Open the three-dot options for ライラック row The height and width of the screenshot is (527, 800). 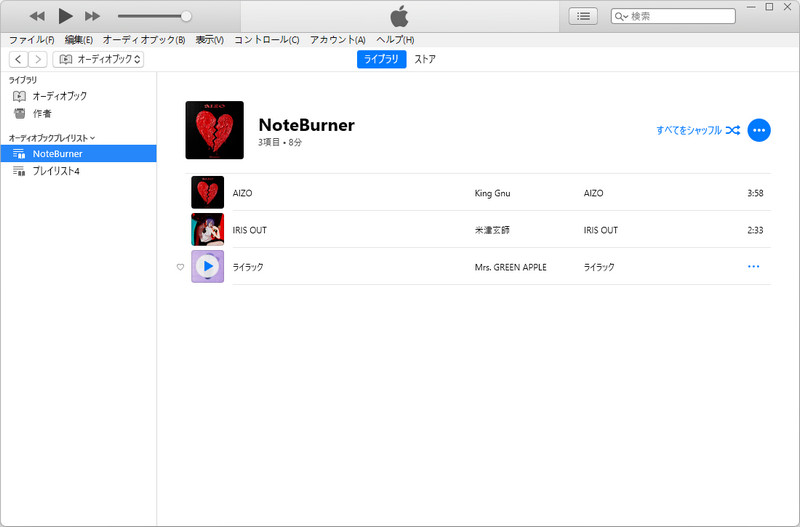(x=754, y=266)
